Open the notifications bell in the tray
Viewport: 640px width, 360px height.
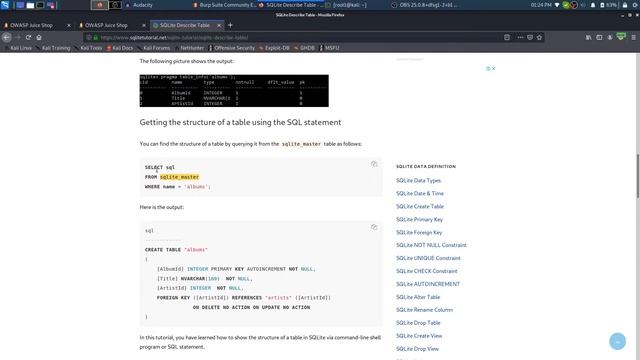click(x=593, y=5)
